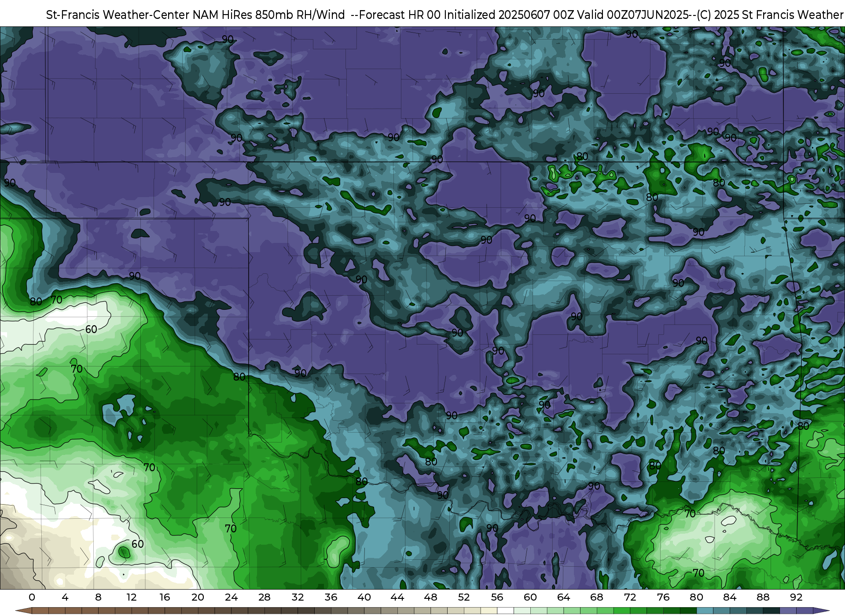This screenshot has height=616, width=845.
Task: Click the brown left arrow end of colorbar
Action: click(x=23, y=611)
